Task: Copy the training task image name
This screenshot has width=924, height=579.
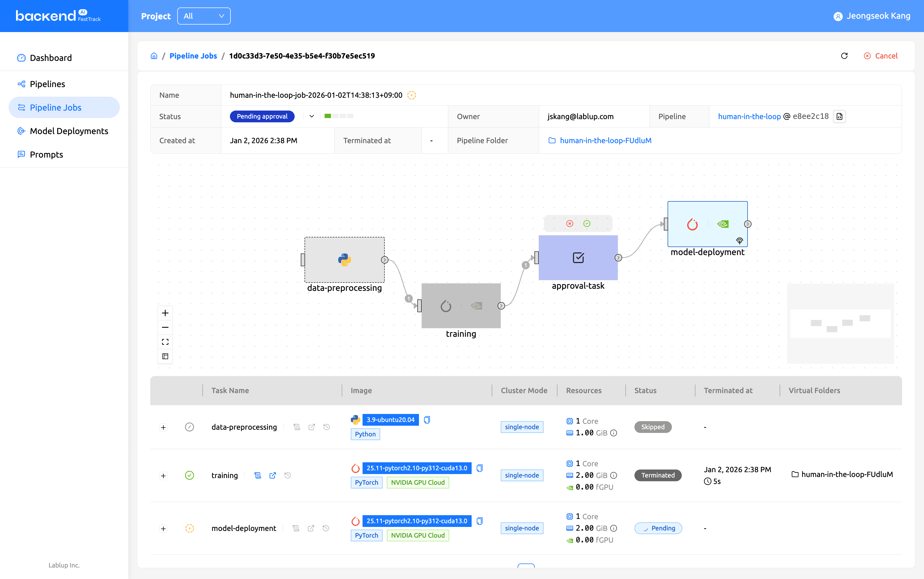Action: 479,468
